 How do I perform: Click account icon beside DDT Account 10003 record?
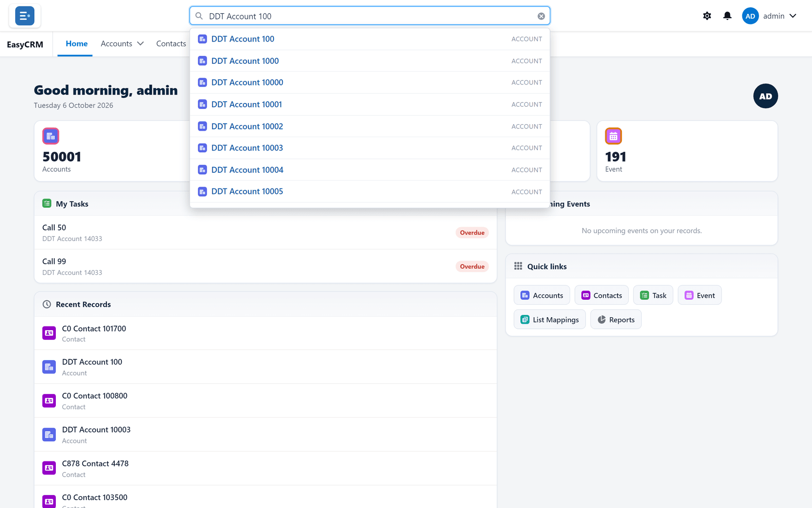coord(49,435)
